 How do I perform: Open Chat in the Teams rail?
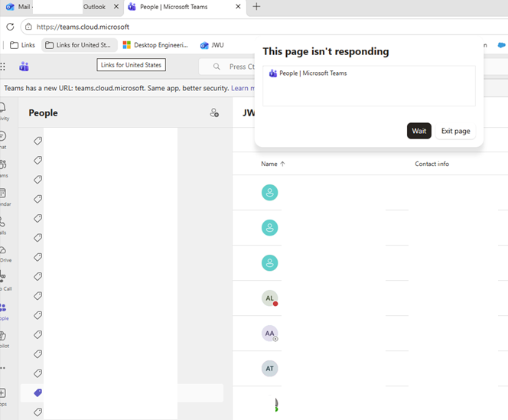click(4, 140)
